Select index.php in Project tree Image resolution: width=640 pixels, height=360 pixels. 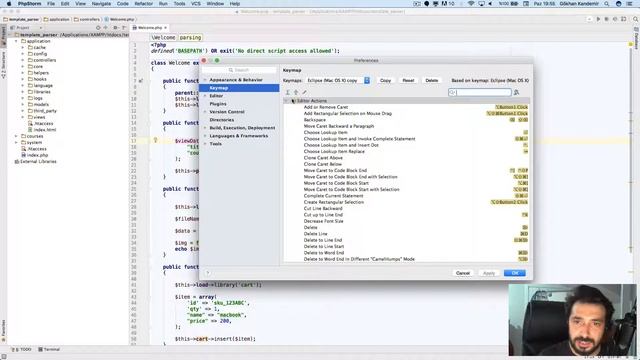coord(34,155)
